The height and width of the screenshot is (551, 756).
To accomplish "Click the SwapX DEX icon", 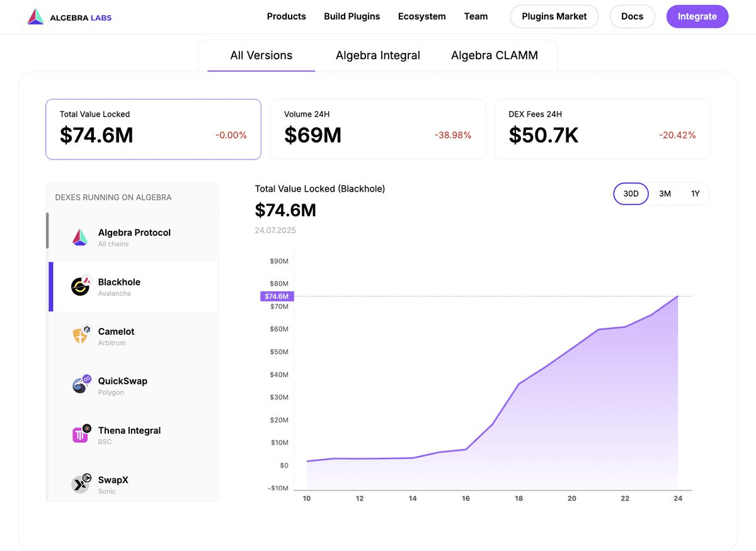I will tap(81, 484).
